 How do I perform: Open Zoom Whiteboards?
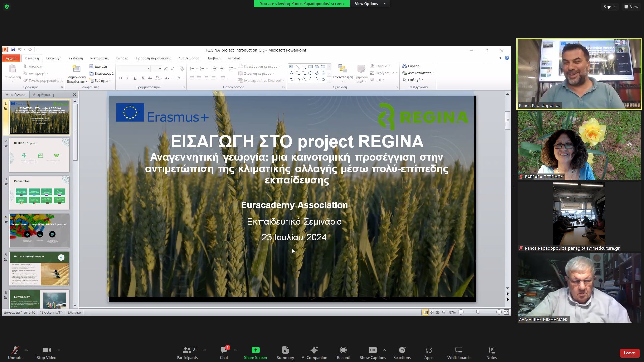[459, 353]
